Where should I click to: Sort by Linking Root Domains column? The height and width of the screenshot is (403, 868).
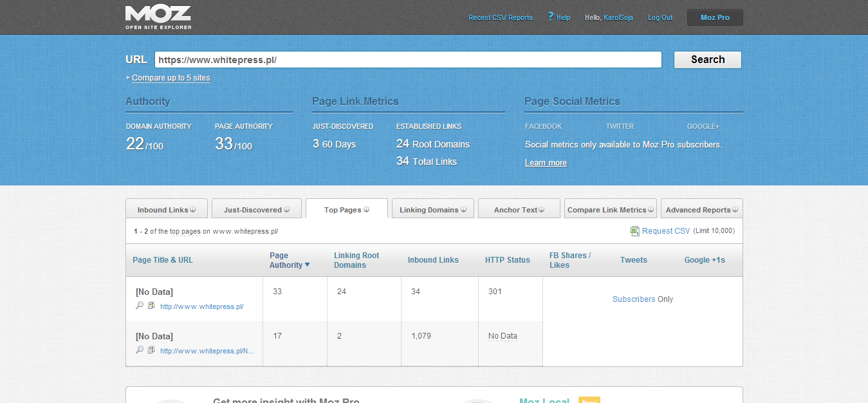(x=356, y=260)
